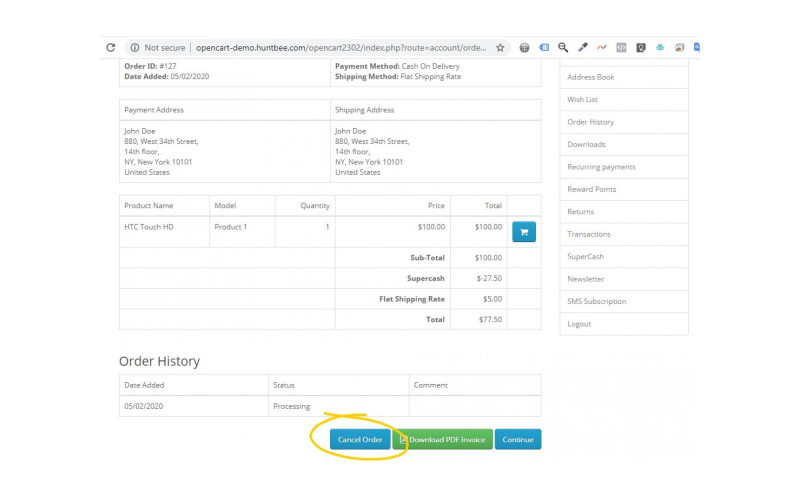Click Logout in the account sidebar
The image size is (800, 500).
(x=579, y=324)
